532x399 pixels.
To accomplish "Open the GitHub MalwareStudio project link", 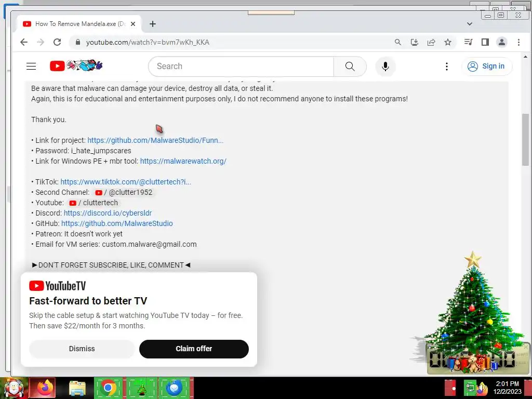I will (x=155, y=140).
